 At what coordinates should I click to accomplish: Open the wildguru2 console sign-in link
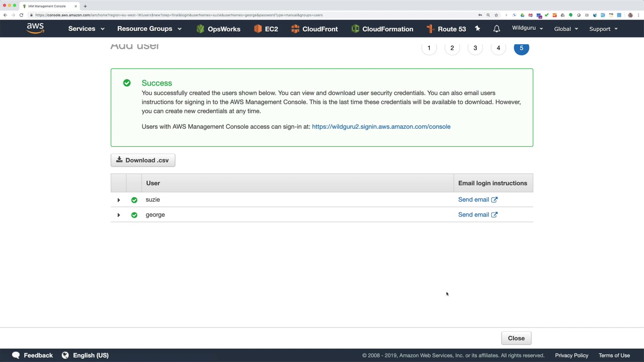(381, 127)
